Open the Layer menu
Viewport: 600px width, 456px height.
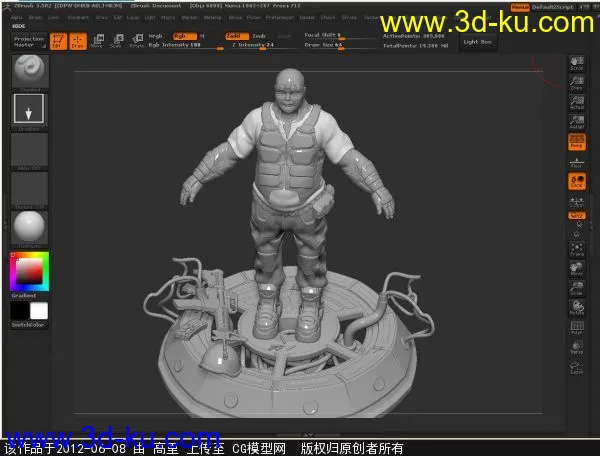133,18
